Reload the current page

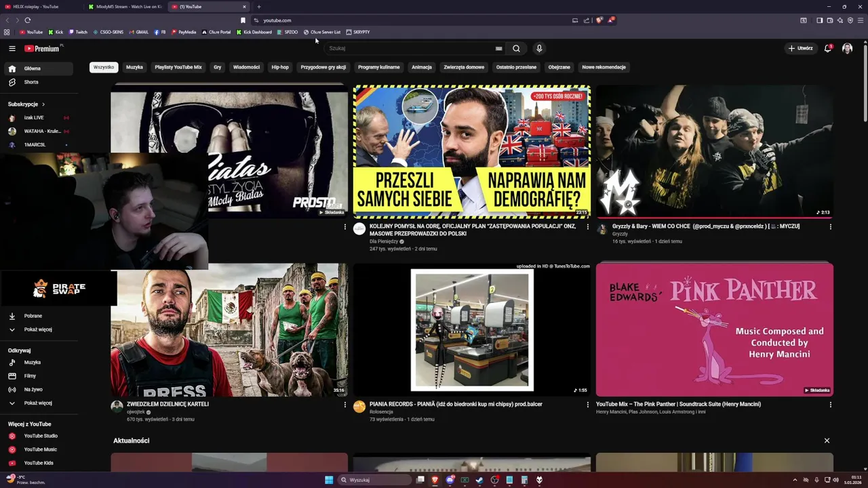point(28,20)
